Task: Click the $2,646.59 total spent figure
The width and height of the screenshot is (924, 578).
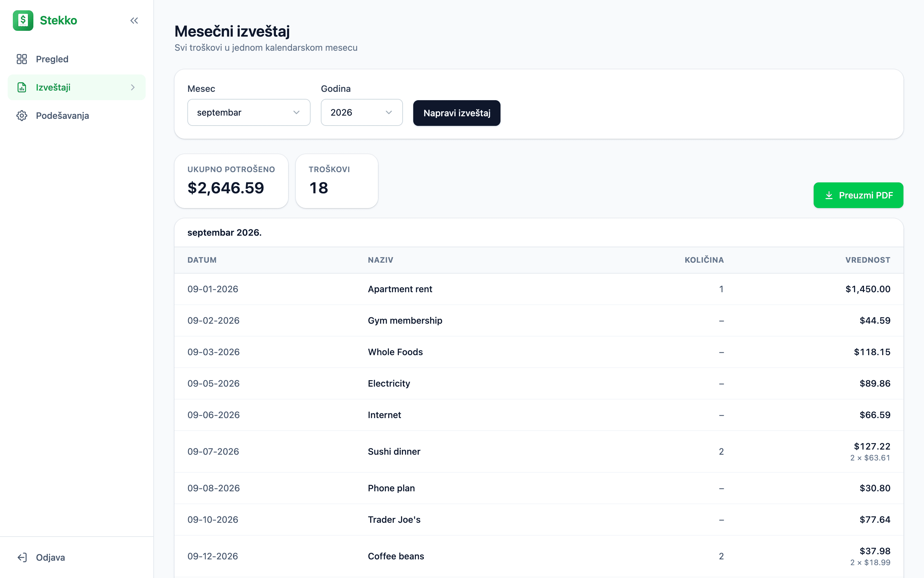Action: click(226, 188)
